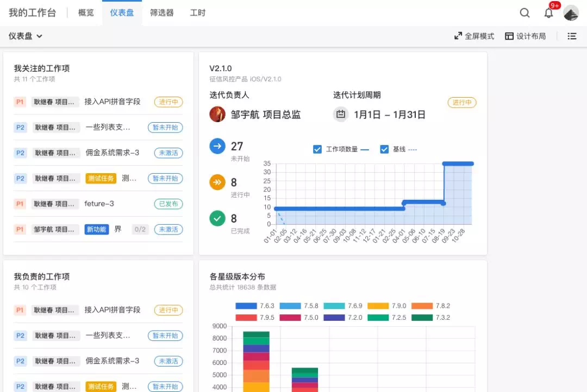Open 佣金系统需求-3 in 我负责的工作项
This screenshot has width=587, height=392.
(113, 361)
